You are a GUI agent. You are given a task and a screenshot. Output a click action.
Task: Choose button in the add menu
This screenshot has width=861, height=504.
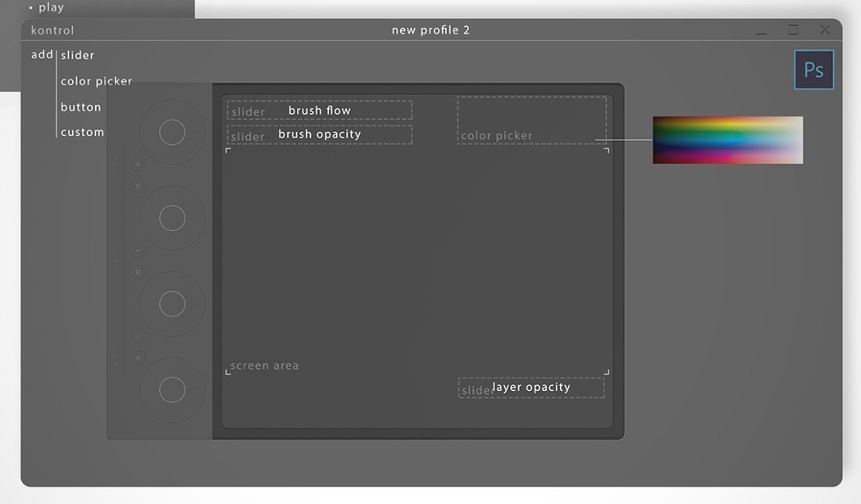[x=81, y=107]
